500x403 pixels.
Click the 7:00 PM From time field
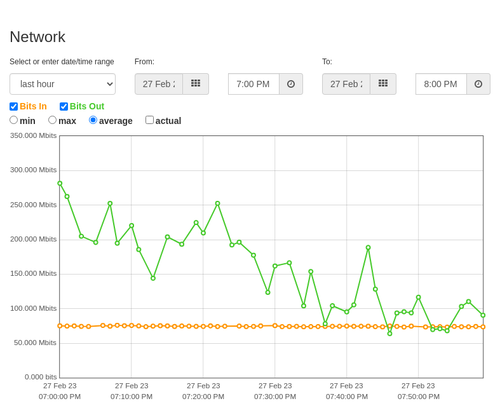click(254, 84)
